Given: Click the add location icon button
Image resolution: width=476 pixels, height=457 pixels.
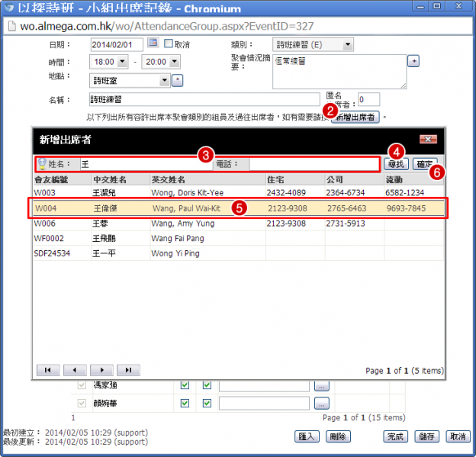Looking at the screenshot, I should click(177, 80).
